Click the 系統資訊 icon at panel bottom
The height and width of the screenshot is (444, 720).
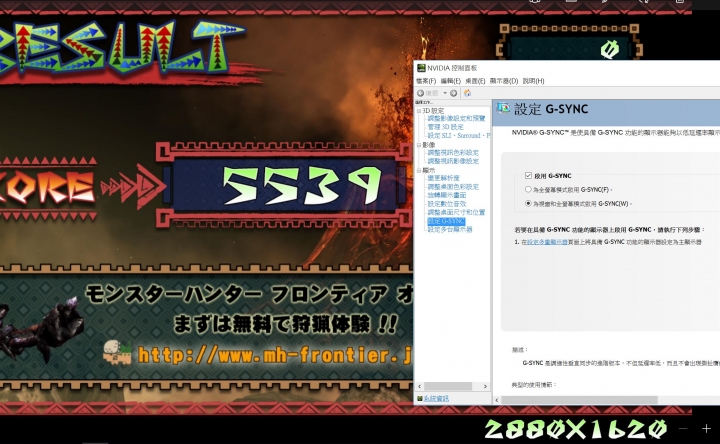(x=420, y=399)
